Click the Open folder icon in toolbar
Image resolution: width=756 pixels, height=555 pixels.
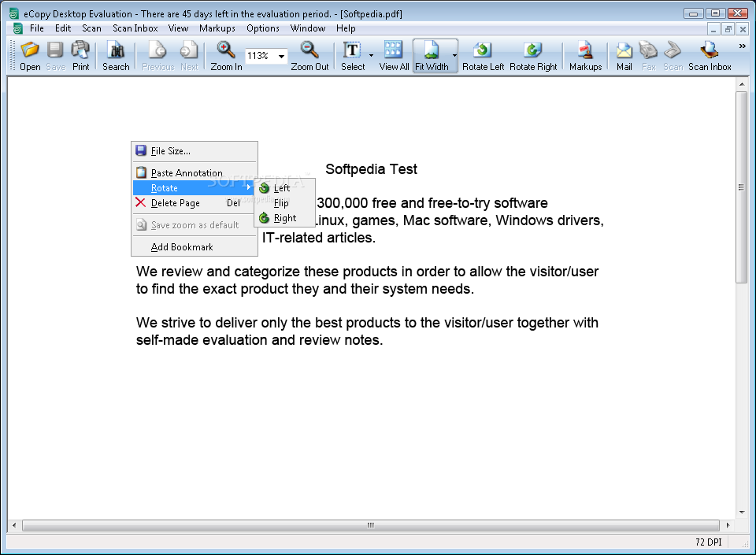coord(30,56)
